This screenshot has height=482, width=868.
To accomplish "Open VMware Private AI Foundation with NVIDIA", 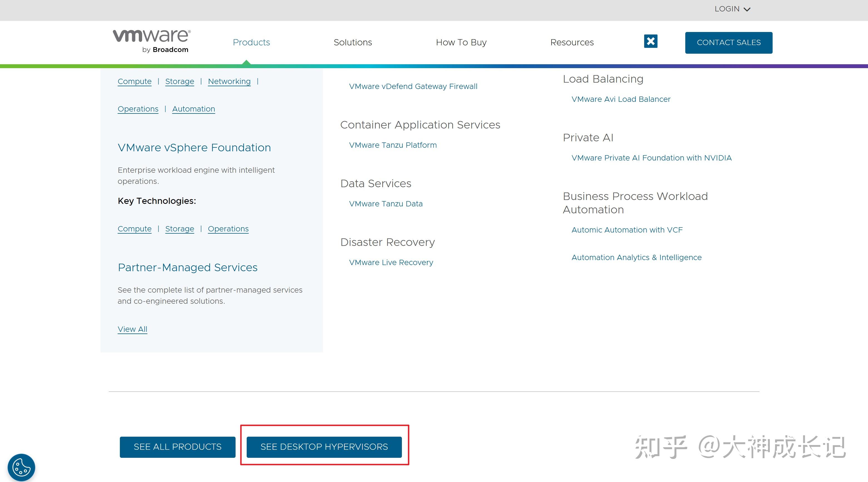I will pyautogui.click(x=651, y=158).
